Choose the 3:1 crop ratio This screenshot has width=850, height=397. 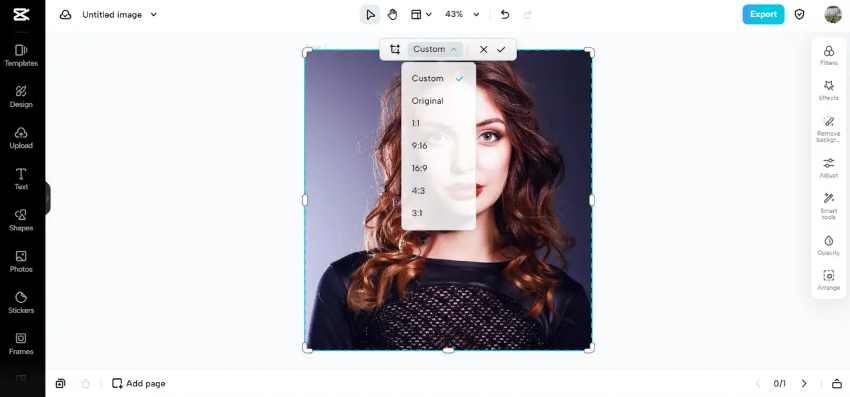[438, 213]
